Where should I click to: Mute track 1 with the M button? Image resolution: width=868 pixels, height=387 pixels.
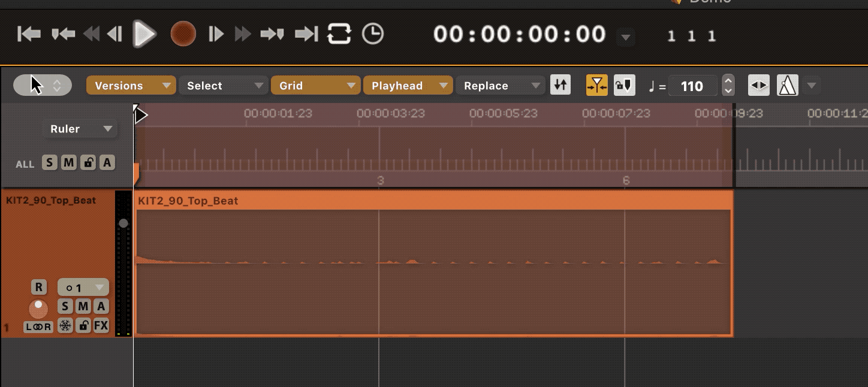[x=83, y=307]
